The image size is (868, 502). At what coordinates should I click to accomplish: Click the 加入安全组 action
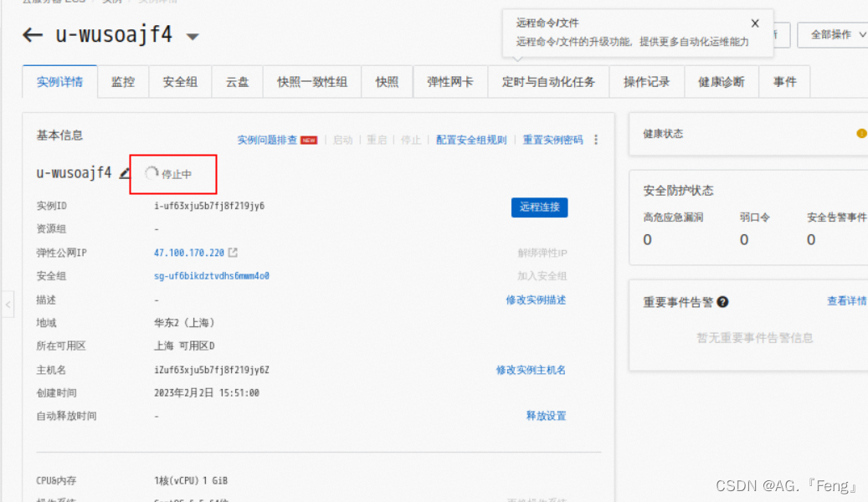coord(542,275)
